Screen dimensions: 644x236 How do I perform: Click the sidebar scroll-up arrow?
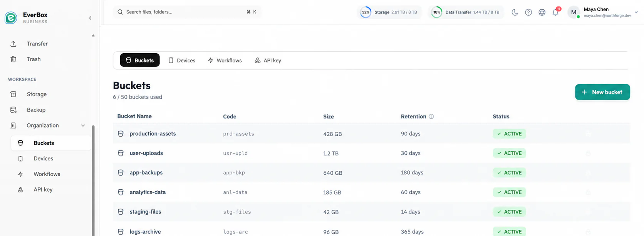coord(93,35)
